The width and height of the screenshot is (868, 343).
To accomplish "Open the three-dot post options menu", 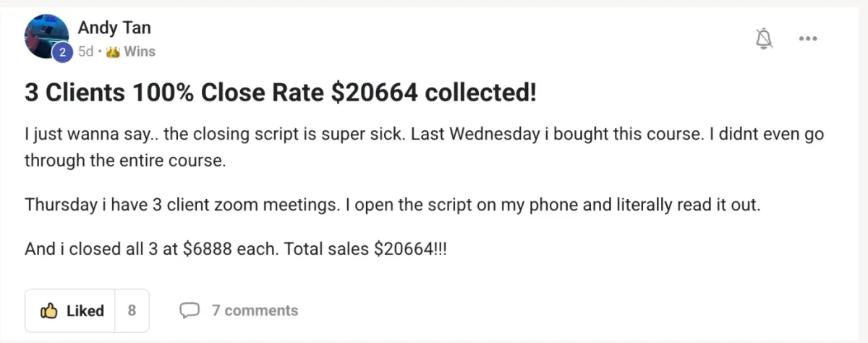I will [x=807, y=39].
